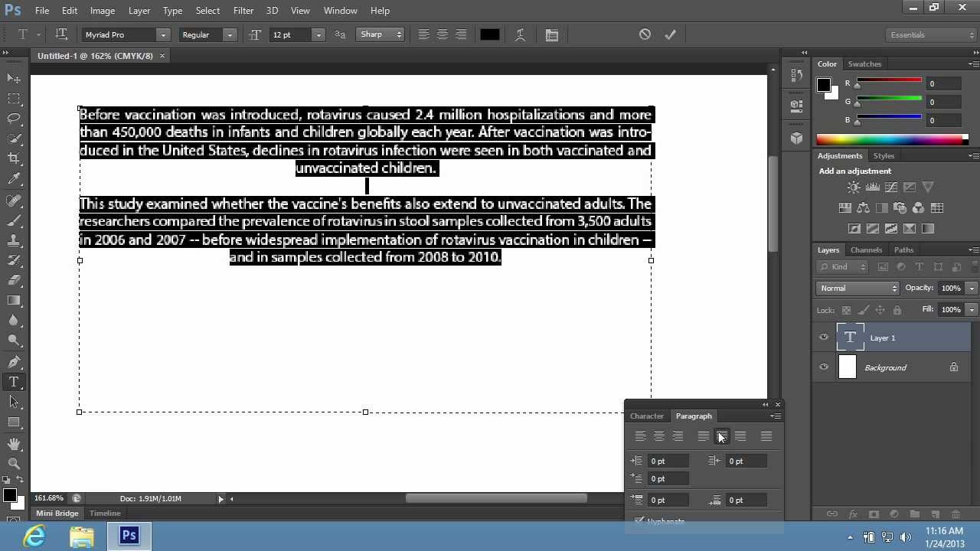The width and height of the screenshot is (980, 551).
Task: Open File Explorer from taskbar
Action: tap(82, 536)
